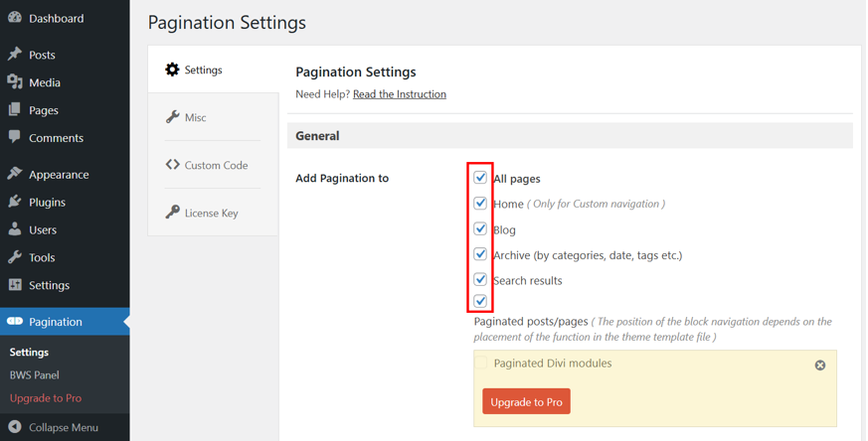Image resolution: width=868 pixels, height=441 pixels.
Task: Click the All pages label
Action: pos(517,179)
